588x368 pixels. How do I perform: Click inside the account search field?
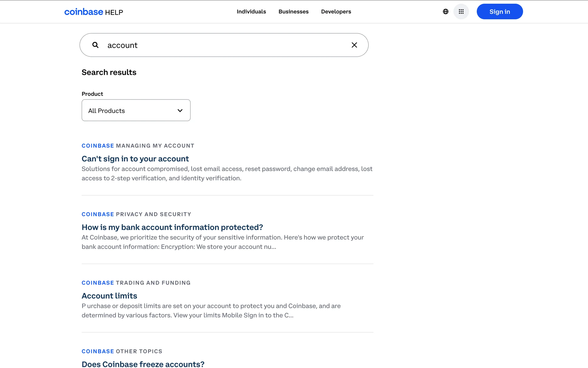point(227,45)
